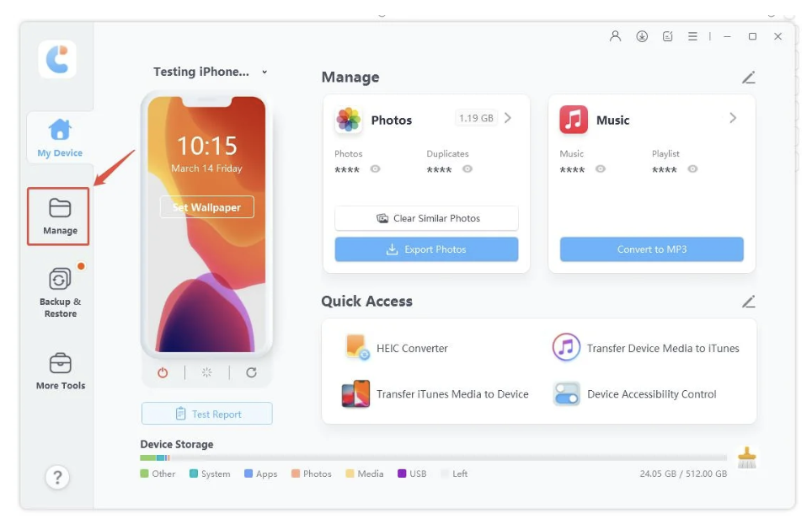Viewport: 812px width, 519px height.
Task: Expand the Music card chevron
Action: [733, 118]
